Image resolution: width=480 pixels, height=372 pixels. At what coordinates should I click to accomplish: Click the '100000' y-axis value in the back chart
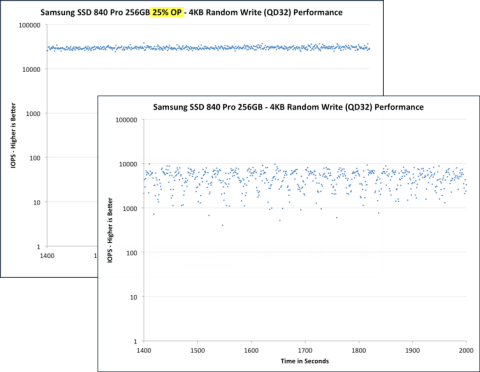(29, 25)
